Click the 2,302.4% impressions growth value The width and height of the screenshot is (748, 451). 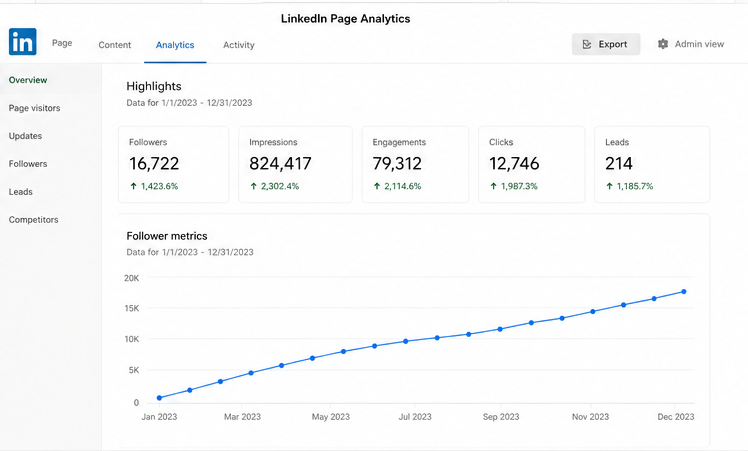click(x=280, y=186)
